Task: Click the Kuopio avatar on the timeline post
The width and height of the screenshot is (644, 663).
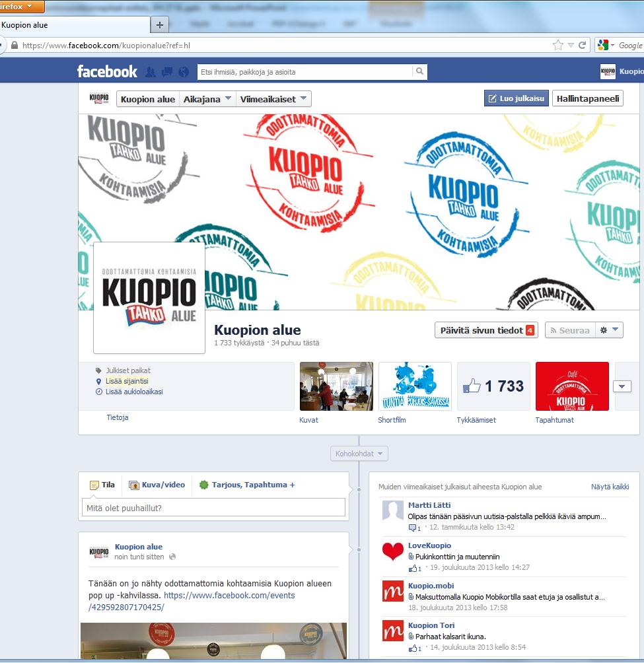Action: [x=99, y=552]
